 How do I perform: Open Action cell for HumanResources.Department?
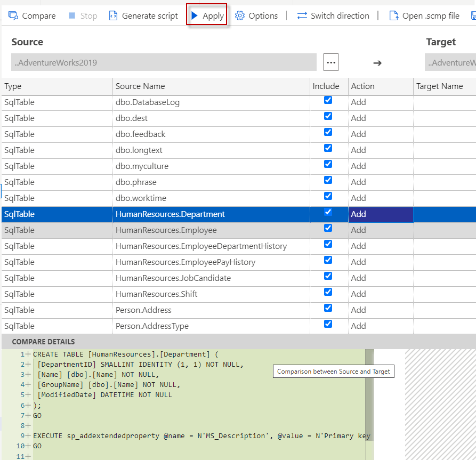(381, 214)
